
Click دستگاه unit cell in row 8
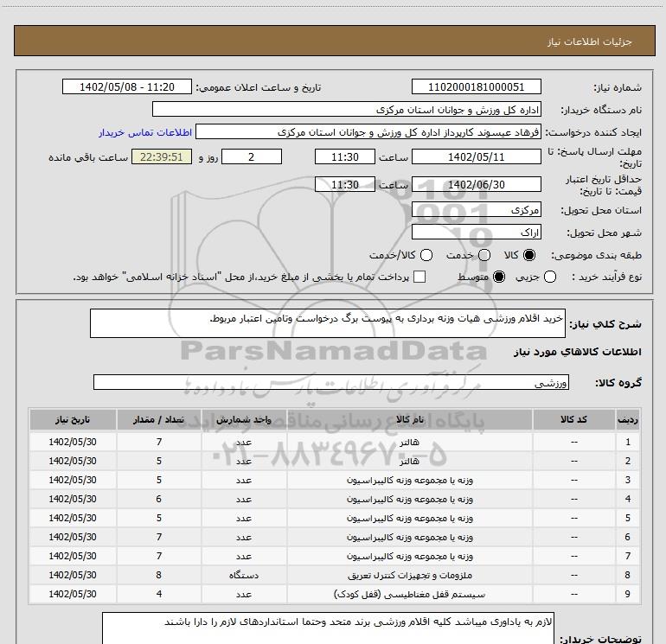[244, 575]
